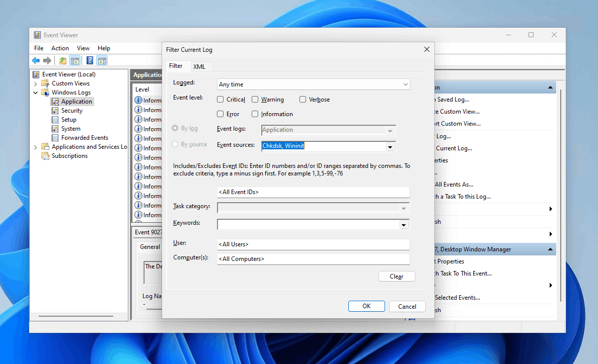The height and width of the screenshot is (364, 598).
Task: Click the blue Help toolbar icon
Action: pyautogui.click(x=90, y=61)
